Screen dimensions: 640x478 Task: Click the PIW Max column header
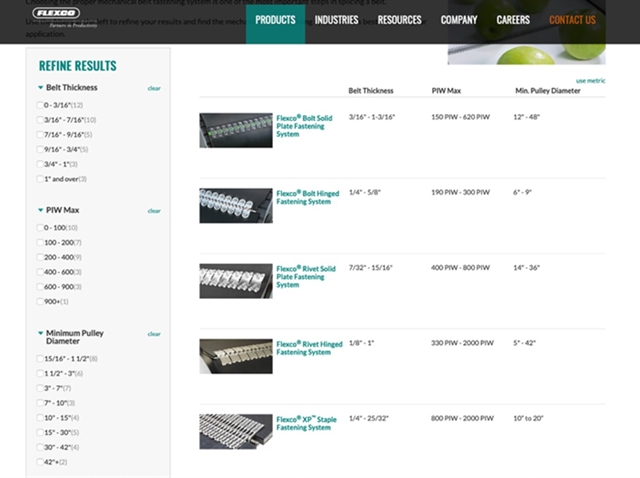446,91
